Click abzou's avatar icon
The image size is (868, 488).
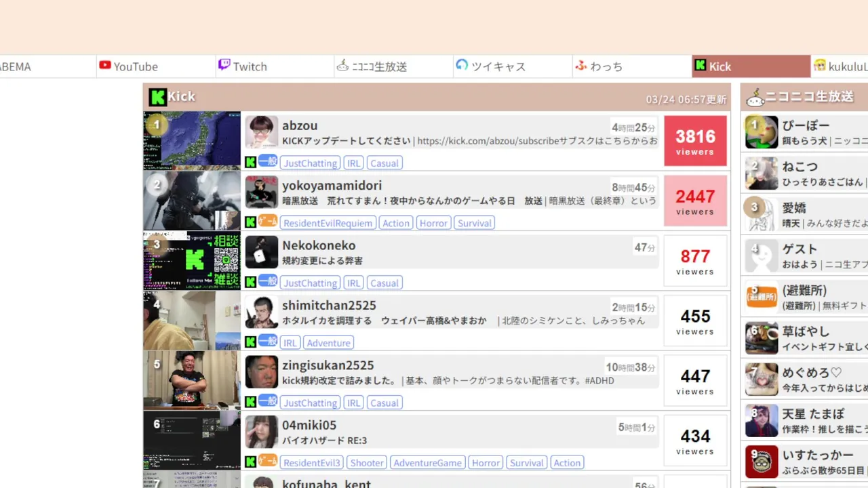coord(262,132)
